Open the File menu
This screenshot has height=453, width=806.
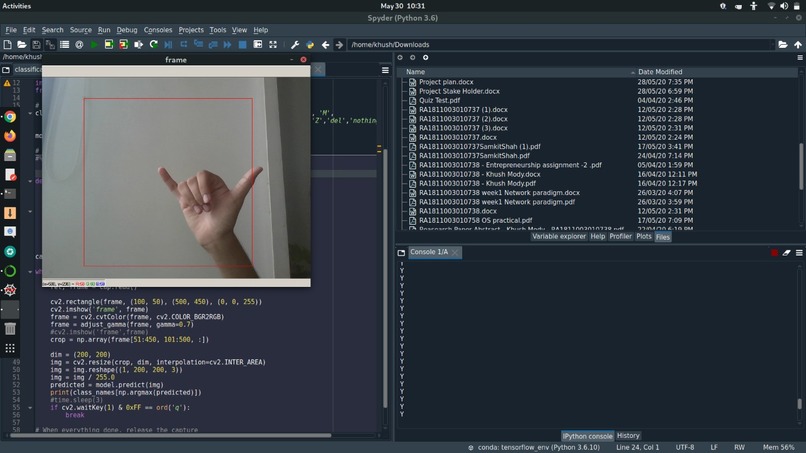click(11, 30)
